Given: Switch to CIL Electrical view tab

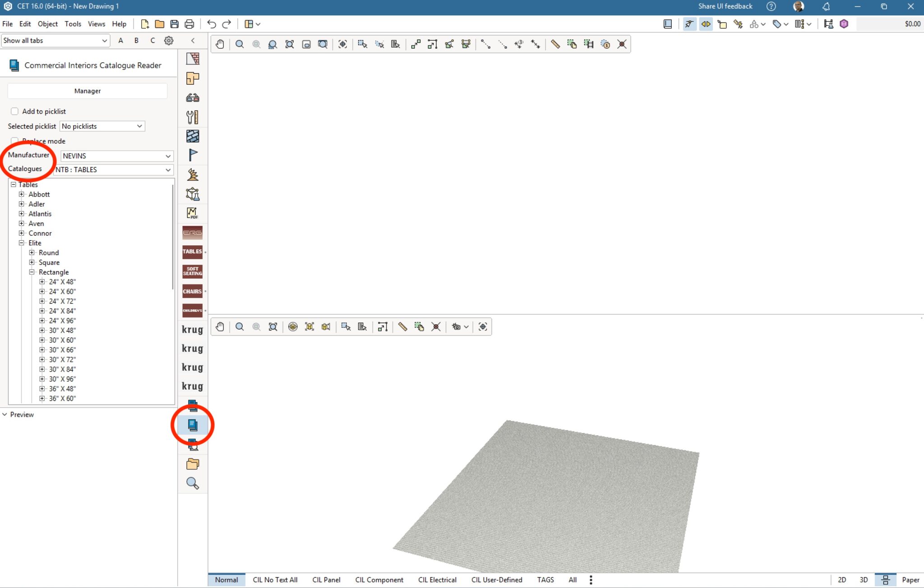Looking at the screenshot, I should tap(437, 580).
